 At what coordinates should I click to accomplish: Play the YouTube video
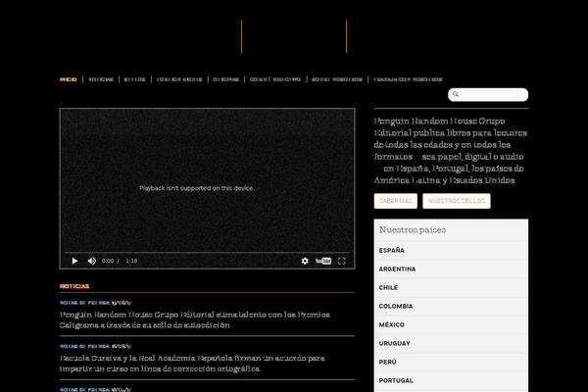click(74, 261)
